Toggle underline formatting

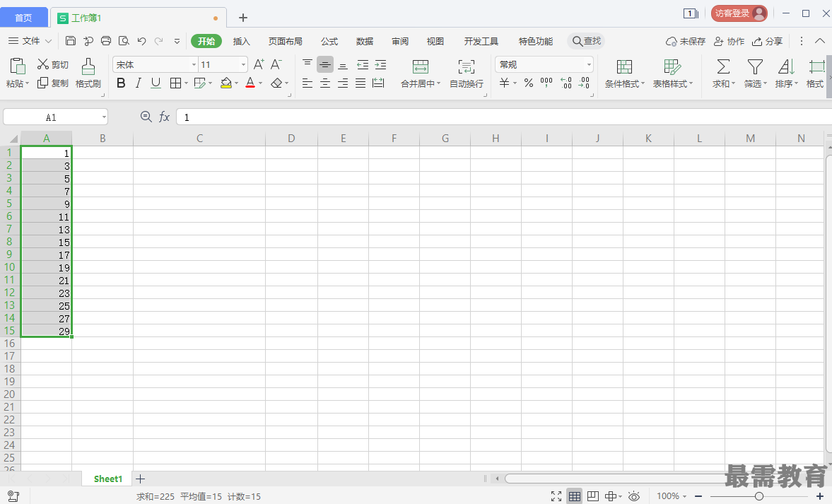pyautogui.click(x=156, y=83)
